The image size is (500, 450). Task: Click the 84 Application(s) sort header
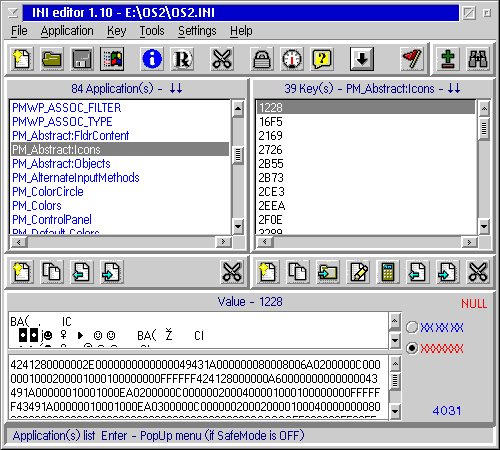point(127,89)
